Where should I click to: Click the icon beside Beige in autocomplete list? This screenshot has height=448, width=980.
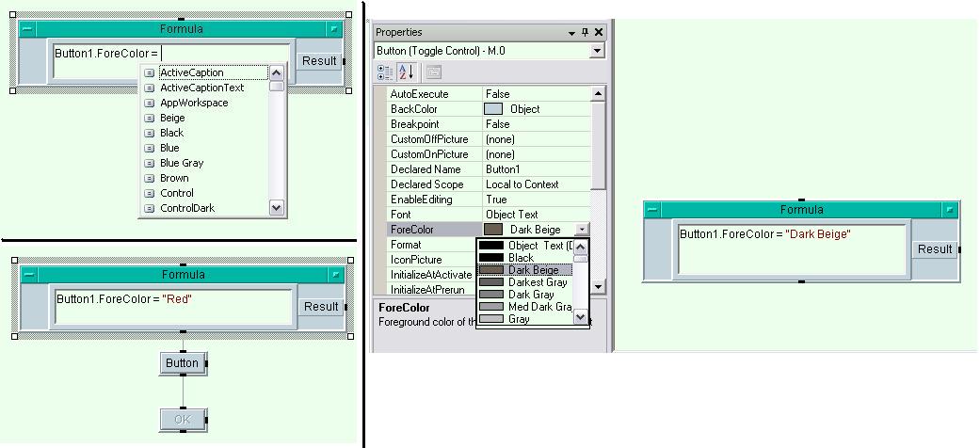(149, 118)
